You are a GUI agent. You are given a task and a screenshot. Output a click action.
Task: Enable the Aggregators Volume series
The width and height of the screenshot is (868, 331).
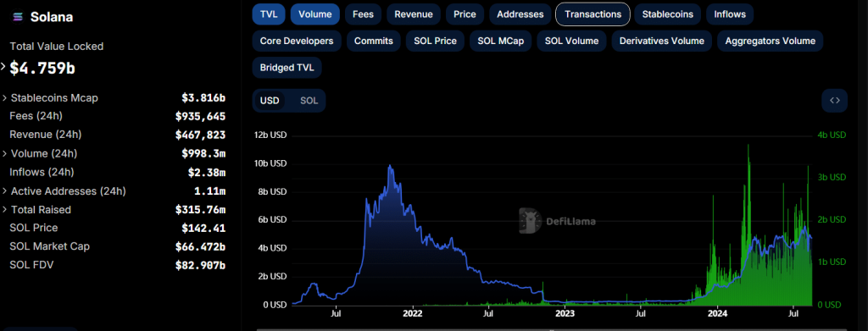pyautogui.click(x=770, y=41)
